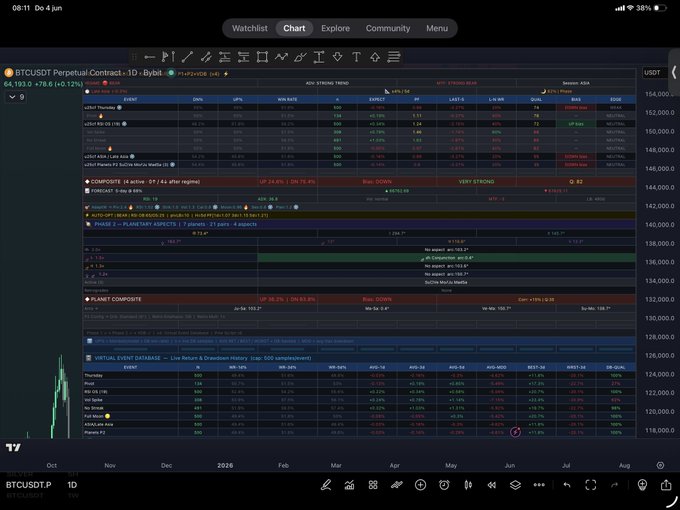Select the arrow mark up tool

tap(375, 57)
